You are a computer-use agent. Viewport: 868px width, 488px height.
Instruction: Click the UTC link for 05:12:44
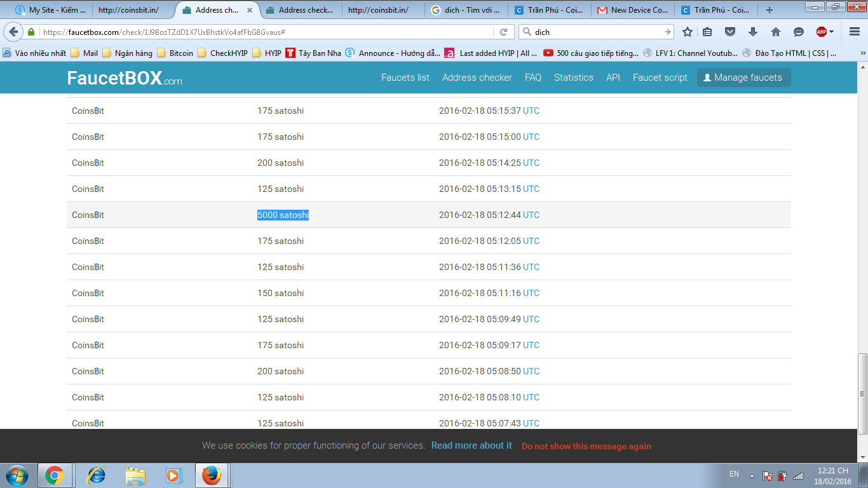(x=531, y=215)
